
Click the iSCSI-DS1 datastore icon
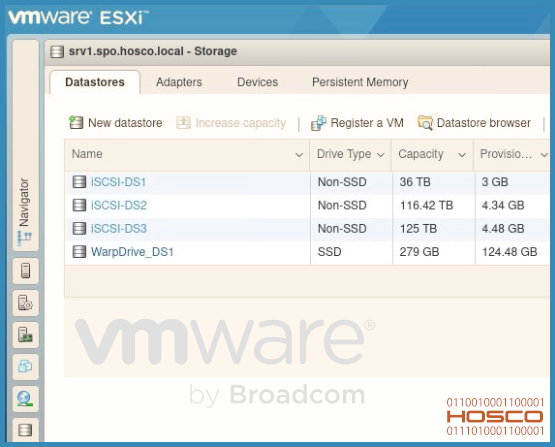[x=79, y=182]
